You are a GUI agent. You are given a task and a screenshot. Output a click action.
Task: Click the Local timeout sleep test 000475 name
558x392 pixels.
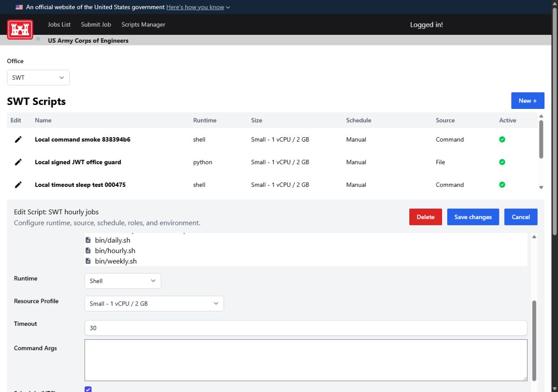pyautogui.click(x=80, y=185)
